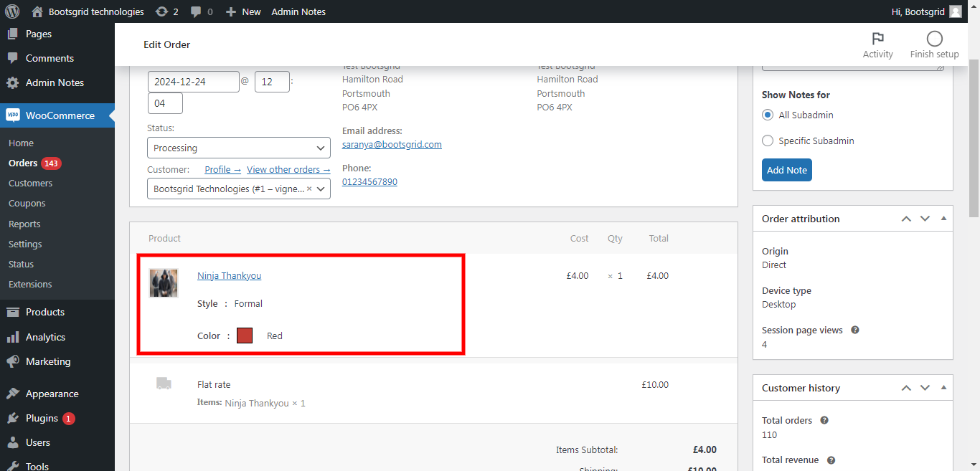Click the Flat rate shipping truck icon
This screenshot has width=980, height=471.
tap(164, 384)
